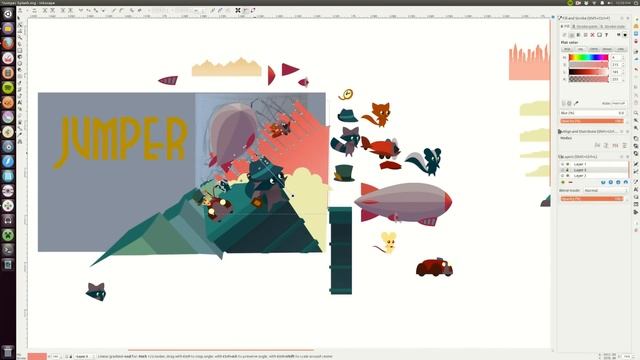The width and height of the screenshot is (640, 360).
Task: Choose unset paint type question mark
Action: (x=607, y=35)
